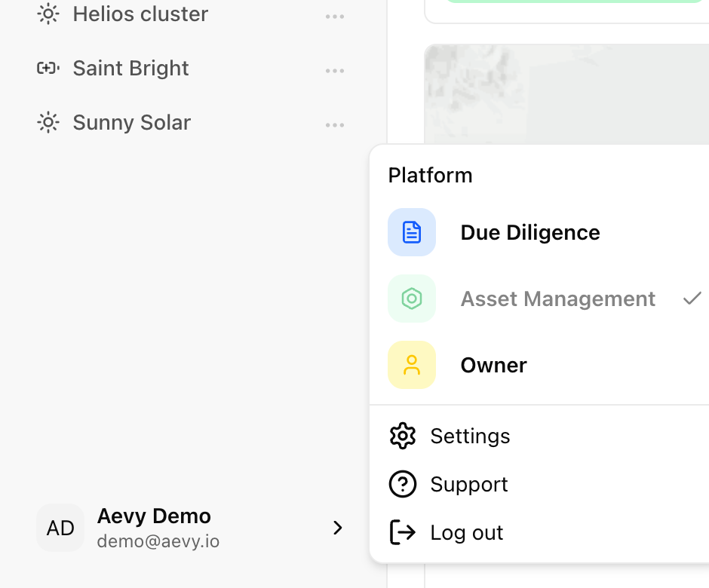Open Sunny Solar project
The height and width of the screenshot is (588, 709).
click(132, 122)
